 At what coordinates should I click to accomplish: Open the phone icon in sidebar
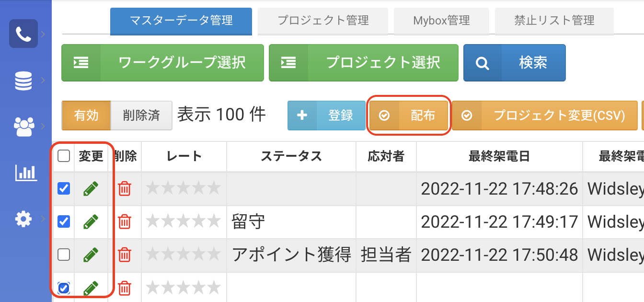tap(23, 34)
